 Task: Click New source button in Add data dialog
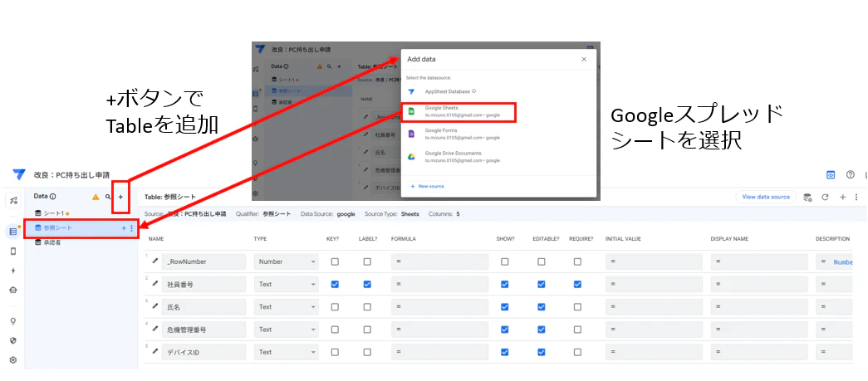tap(428, 187)
